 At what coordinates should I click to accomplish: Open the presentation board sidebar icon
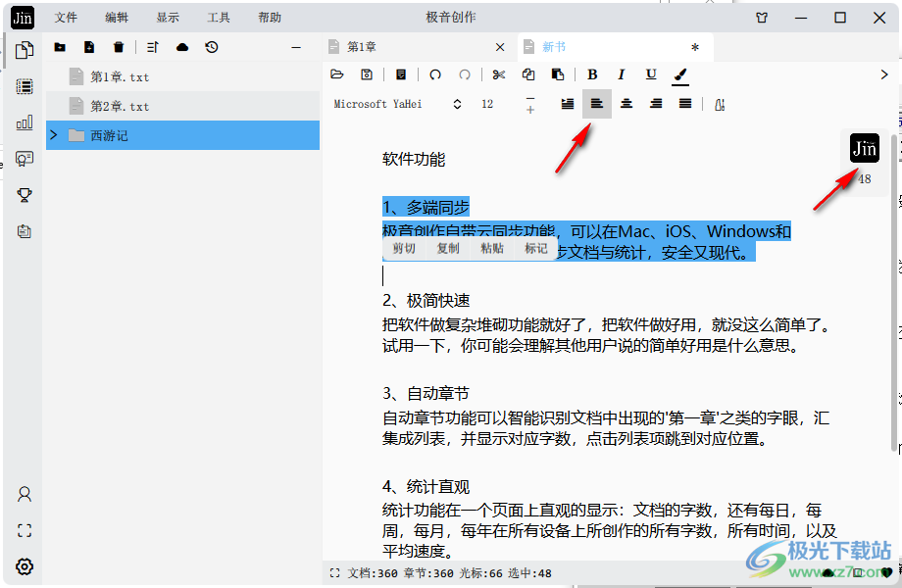[x=25, y=159]
